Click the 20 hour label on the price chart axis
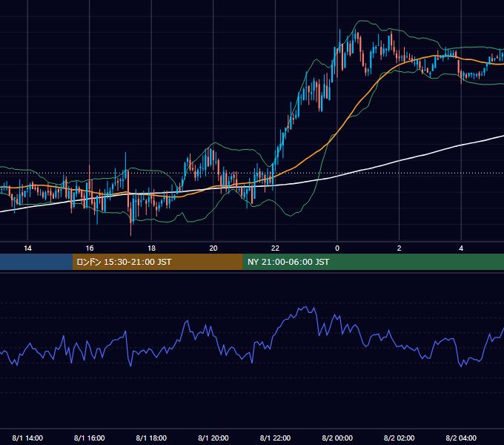The image size is (504, 445). coord(213,248)
